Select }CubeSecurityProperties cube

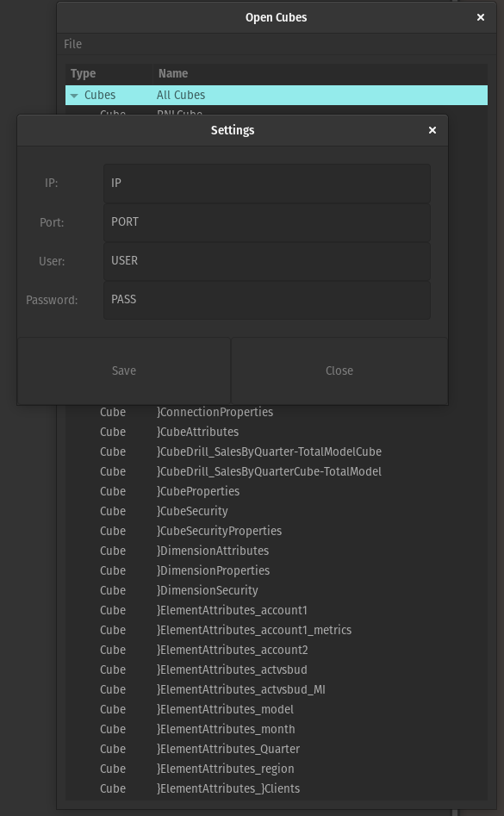[x=277, y=531]
